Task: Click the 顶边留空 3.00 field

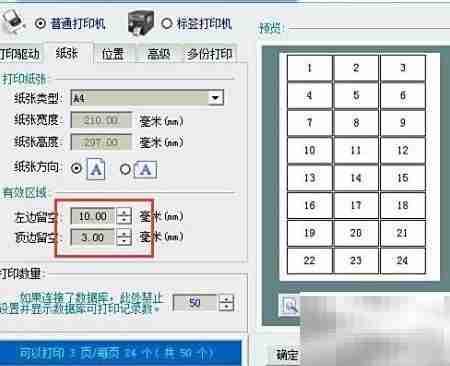Action: coord(93,237)
